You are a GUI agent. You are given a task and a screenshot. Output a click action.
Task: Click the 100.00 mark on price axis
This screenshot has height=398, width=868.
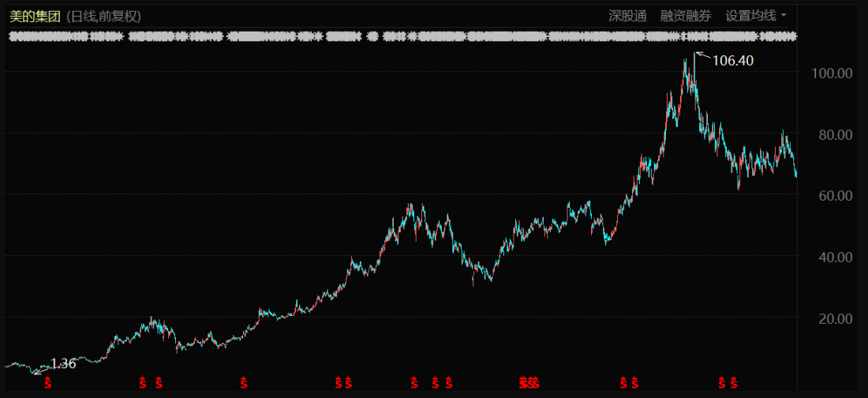[832, 73]
